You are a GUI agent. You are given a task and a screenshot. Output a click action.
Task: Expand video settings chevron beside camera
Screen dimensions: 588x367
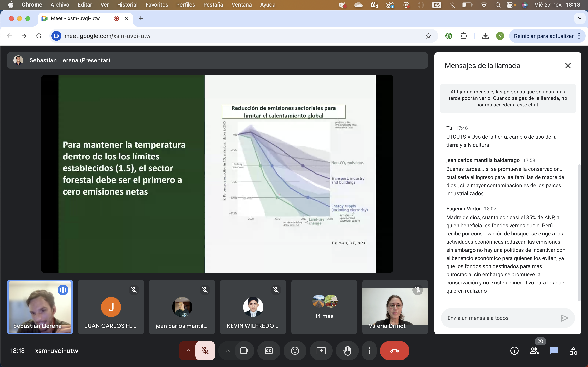coord(227,350)
